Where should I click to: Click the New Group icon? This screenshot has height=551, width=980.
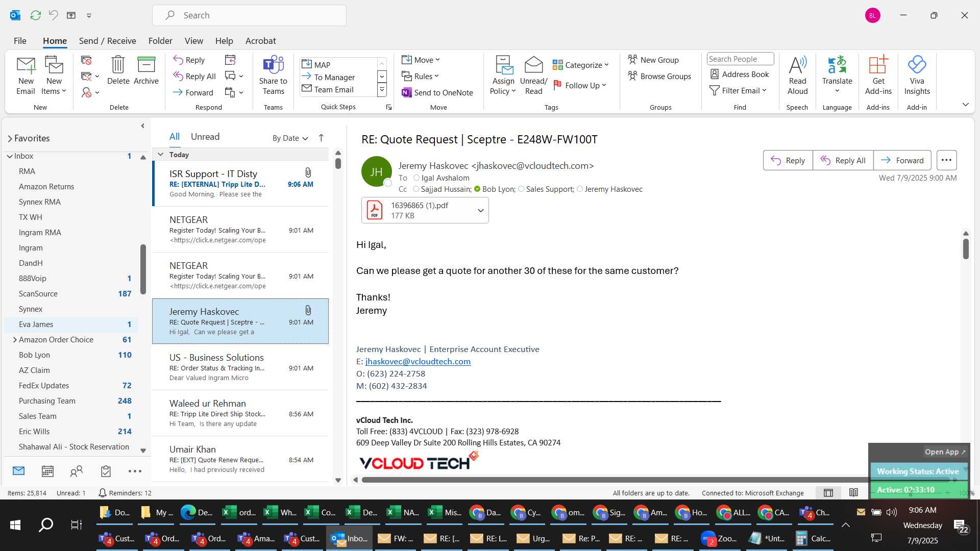[x=653, y=60]
